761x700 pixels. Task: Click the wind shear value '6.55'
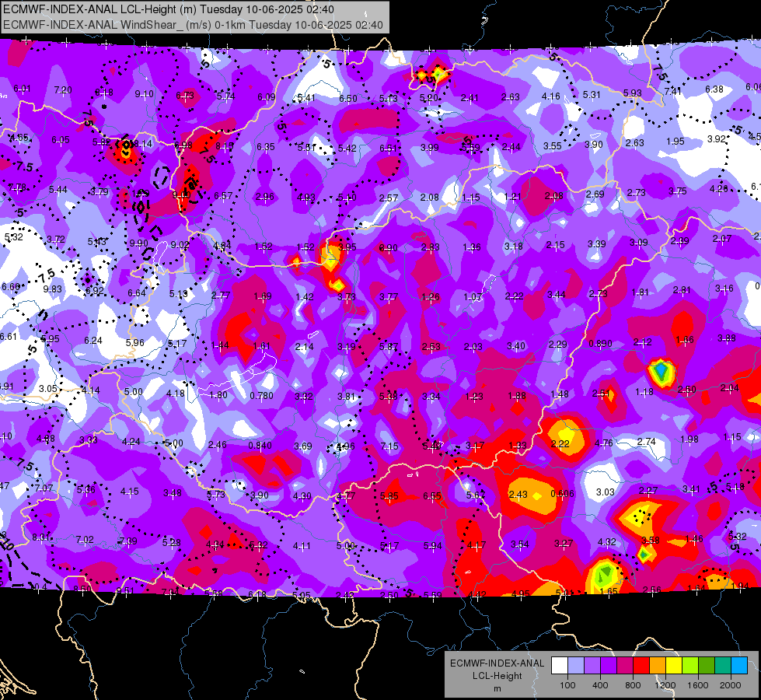432,496
